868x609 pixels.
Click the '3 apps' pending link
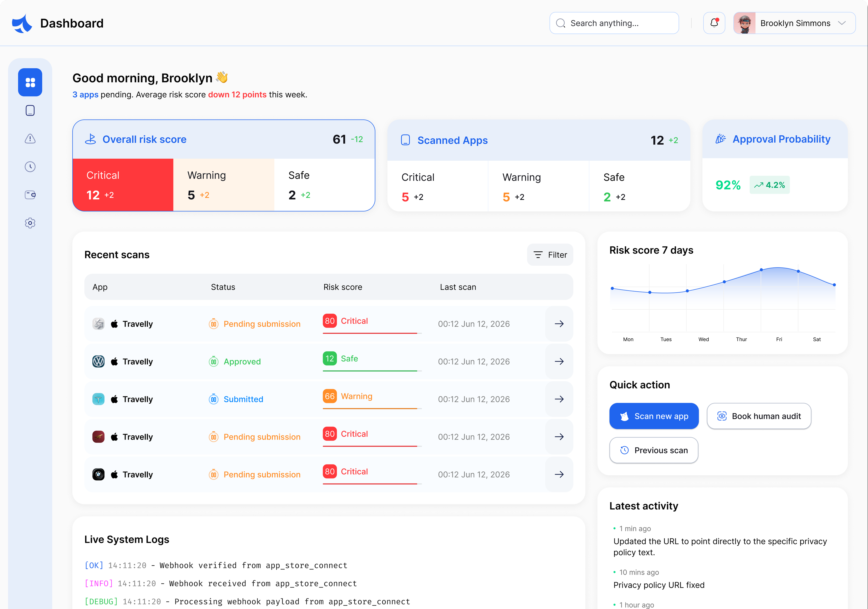click(86, 94)
